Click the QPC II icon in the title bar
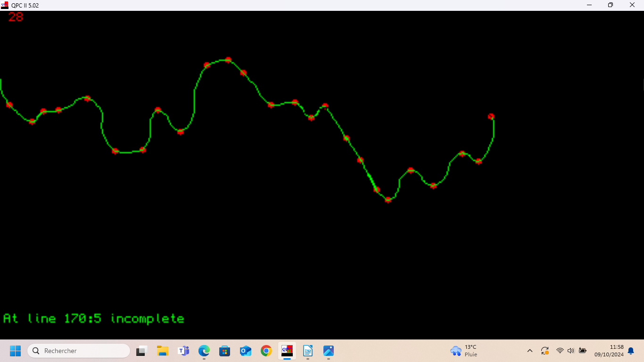The height and width of the screenshot is (362, 644). click(x=5, y=5)
